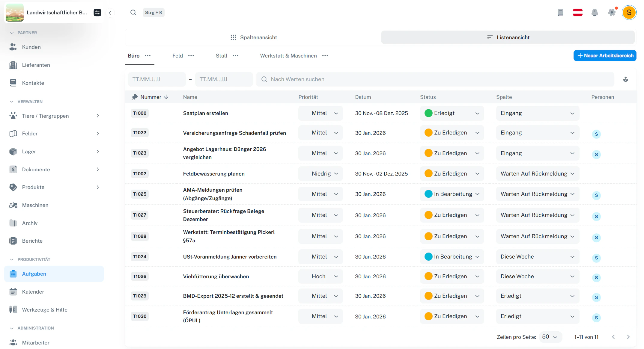Click the Nach Werten suchen field

pos(435,79)
